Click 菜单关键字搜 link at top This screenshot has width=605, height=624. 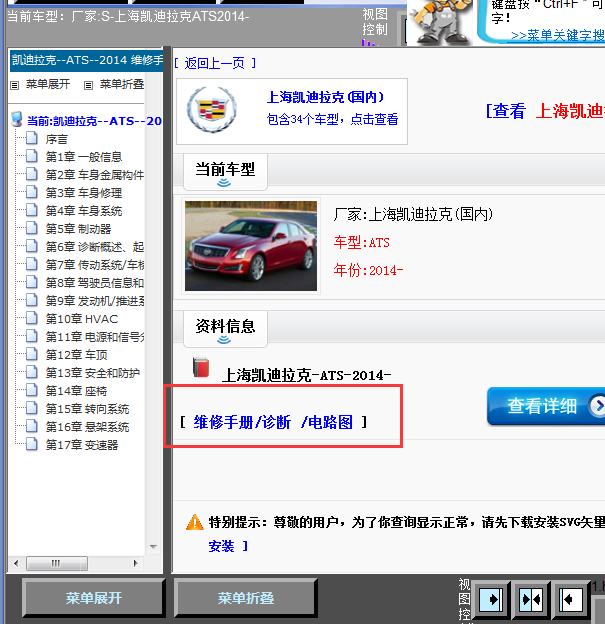[558, 35]
